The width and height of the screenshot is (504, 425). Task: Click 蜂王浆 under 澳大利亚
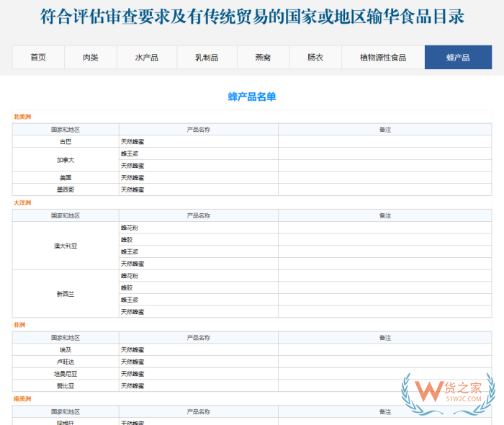[x=130, y=251]
